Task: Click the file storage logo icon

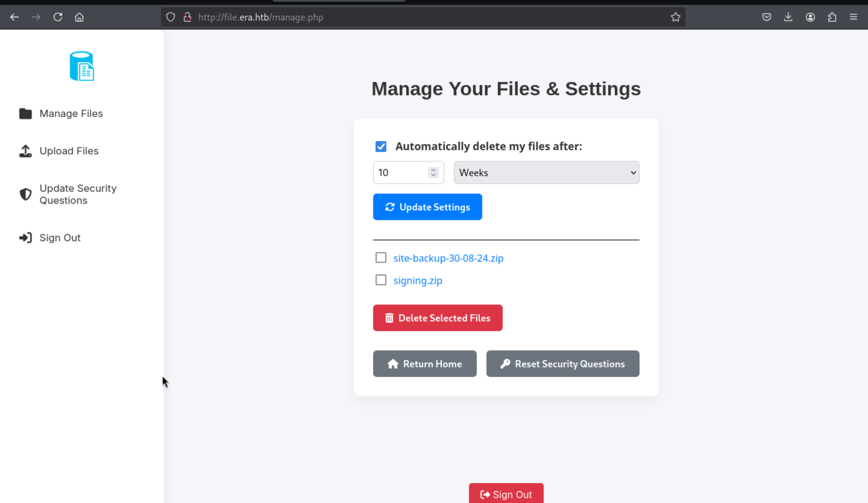Action: pyautogui.click(x=82, y=66)
